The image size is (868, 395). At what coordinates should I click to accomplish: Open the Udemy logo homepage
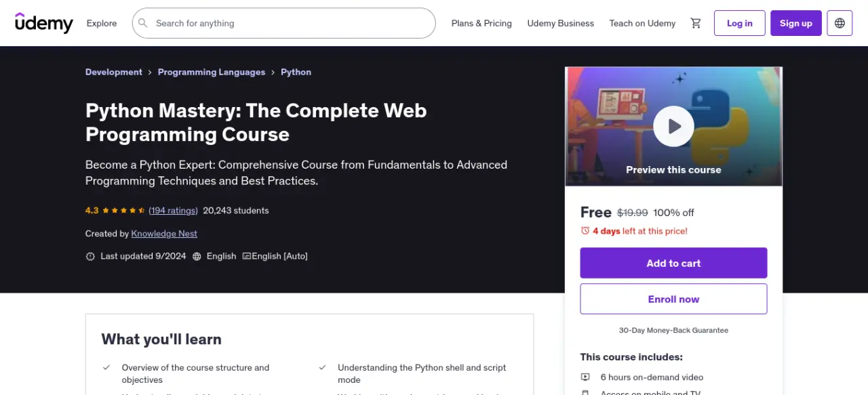44,23
